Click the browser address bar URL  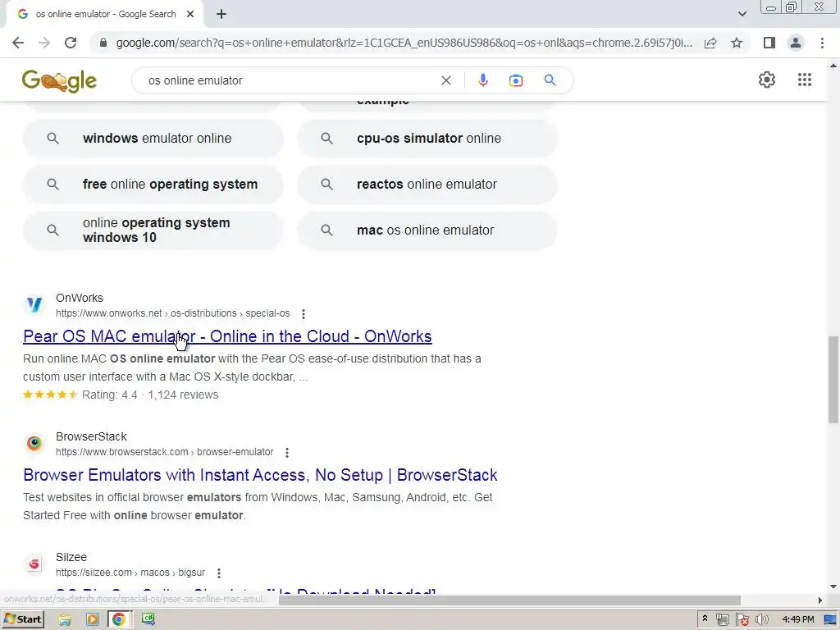coord(404,43)
